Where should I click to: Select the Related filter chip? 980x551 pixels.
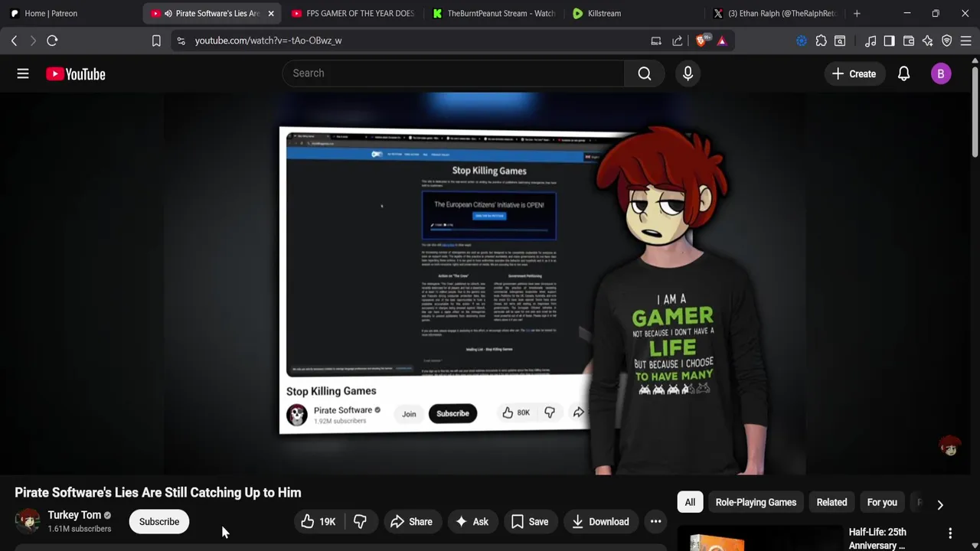831,503
